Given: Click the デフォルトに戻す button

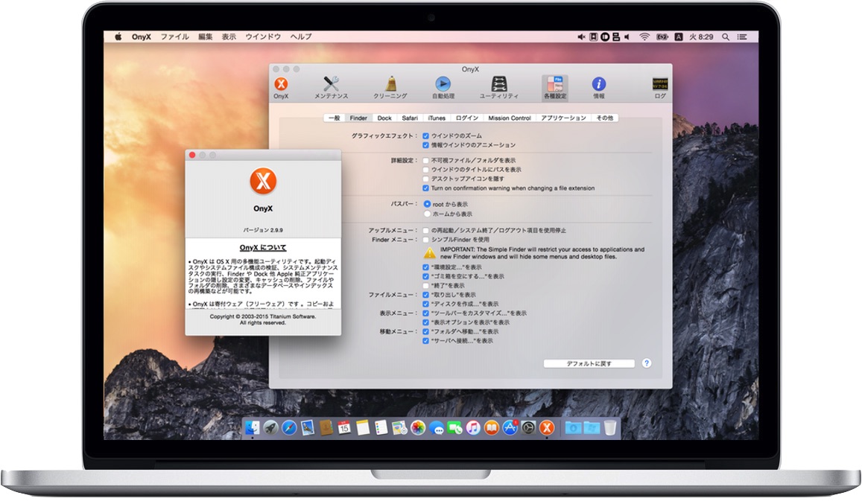Looking at the screenshot, I should point(589,364).
